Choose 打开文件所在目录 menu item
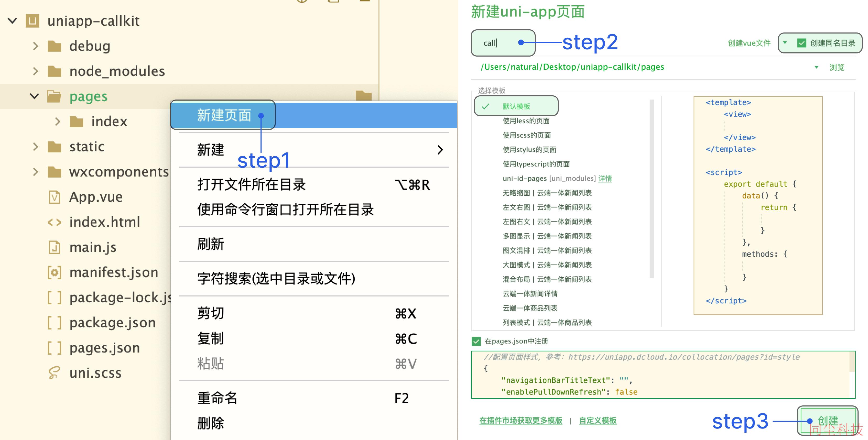Screen dimensions: 868x440 [x=314, y=184]
